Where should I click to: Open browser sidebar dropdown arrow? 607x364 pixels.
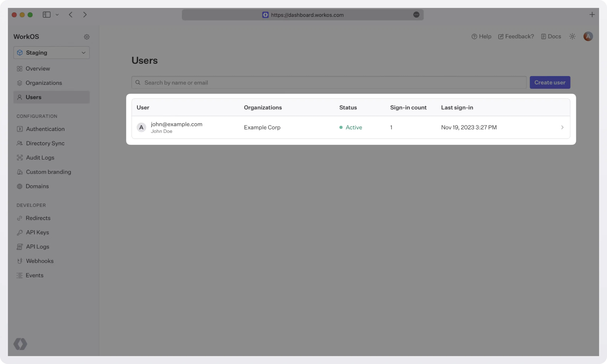click(57, 15)
